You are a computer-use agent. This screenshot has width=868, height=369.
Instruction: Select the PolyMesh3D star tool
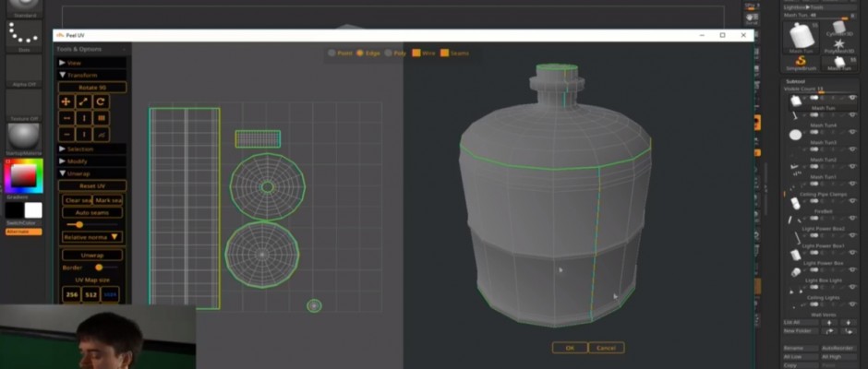(839, 44)
